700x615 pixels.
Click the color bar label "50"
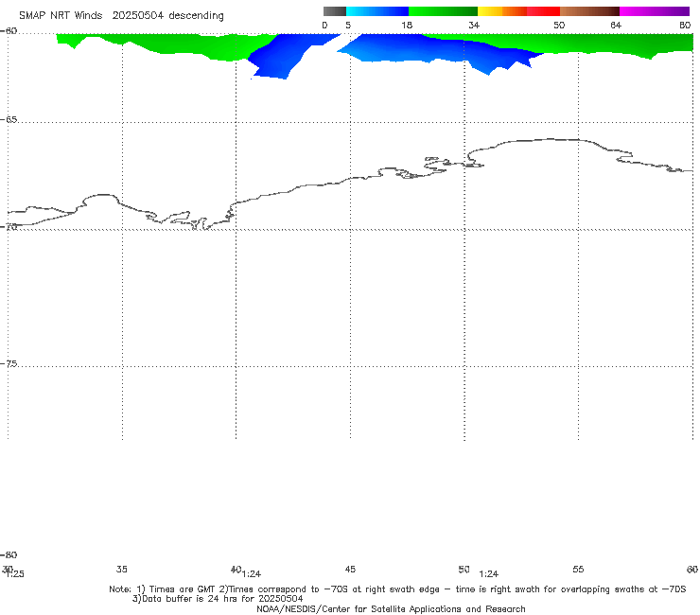(x=559, y=25)
